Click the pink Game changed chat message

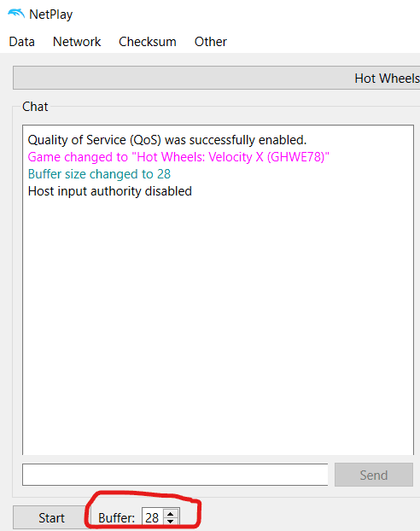pos(178,157)
